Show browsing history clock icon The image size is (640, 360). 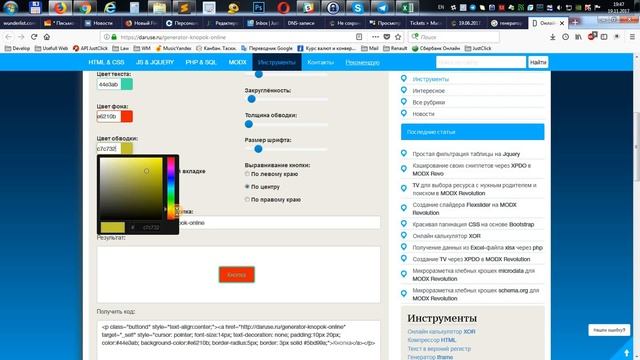[x=565, y=37]
